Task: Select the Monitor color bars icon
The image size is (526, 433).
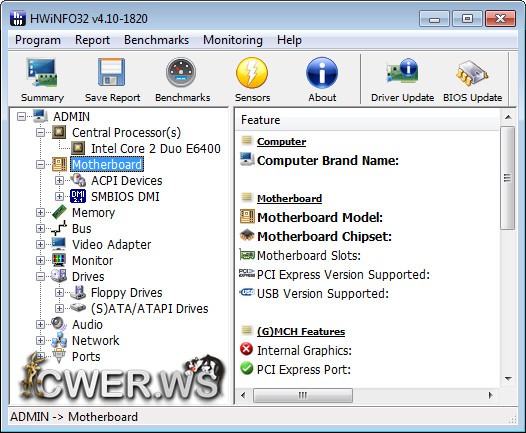Action: pos(59,260)
